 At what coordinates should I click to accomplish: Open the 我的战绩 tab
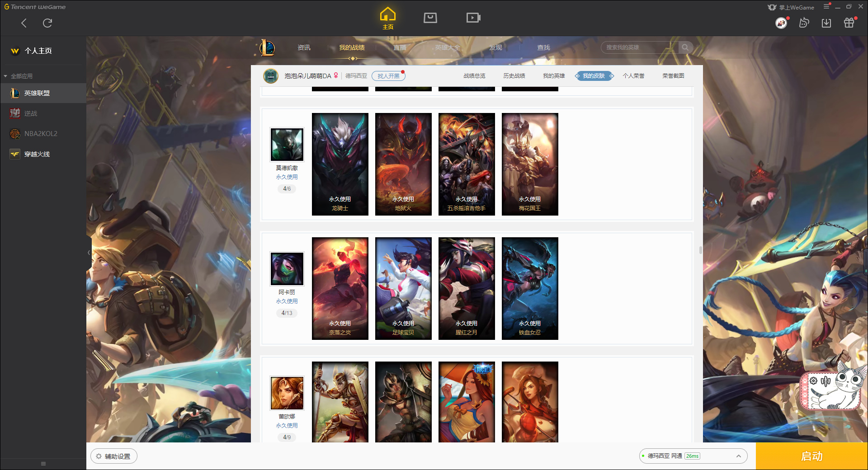pos(352,47)
